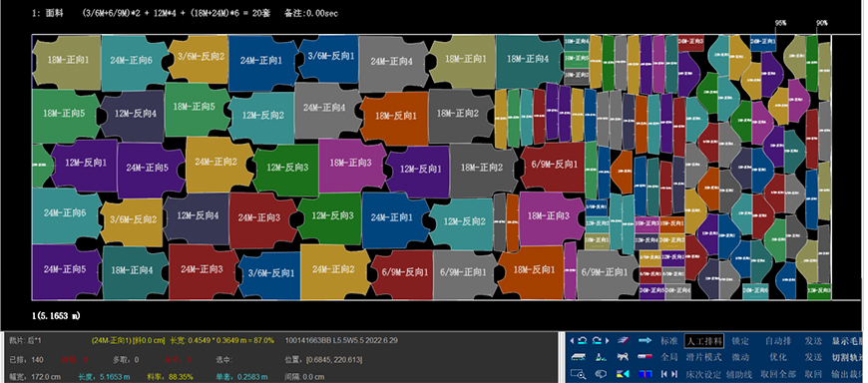Click the rotate-right redo arrow icon
The height and width of the screenshot is (383, 868).
tap(597, 340)
